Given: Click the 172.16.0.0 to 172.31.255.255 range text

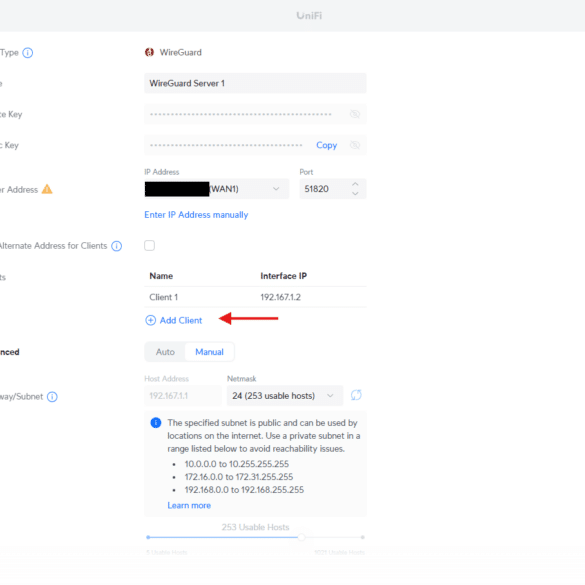Looking at the screenshot, I should (x=239, y=477).
